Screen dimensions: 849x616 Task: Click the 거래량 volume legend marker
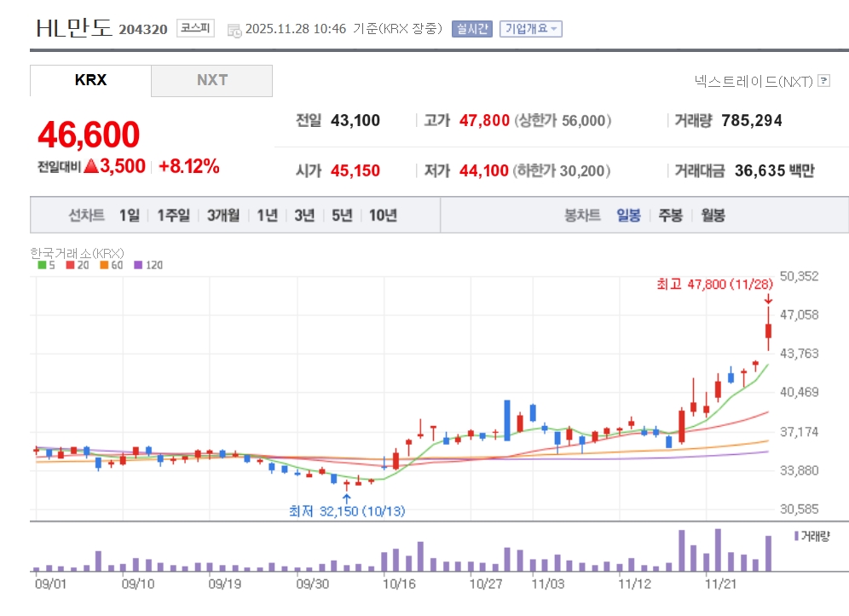(x=796, y=536)
